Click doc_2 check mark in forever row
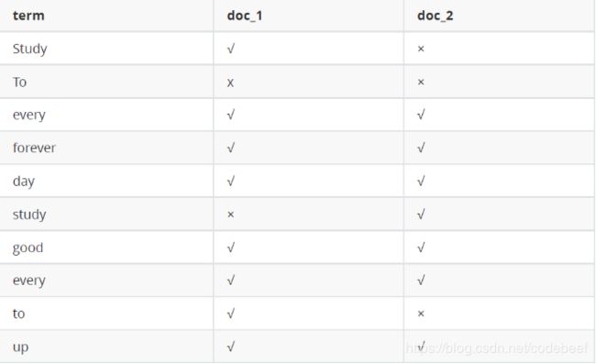The image size is (596, 364). tap(421, 148)
